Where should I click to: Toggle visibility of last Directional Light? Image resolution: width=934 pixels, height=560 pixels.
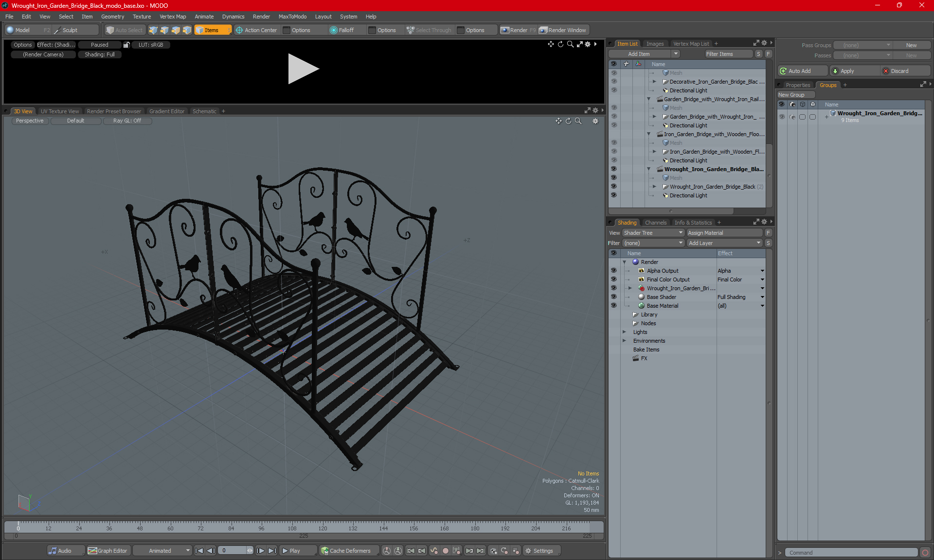coord(613,195)
